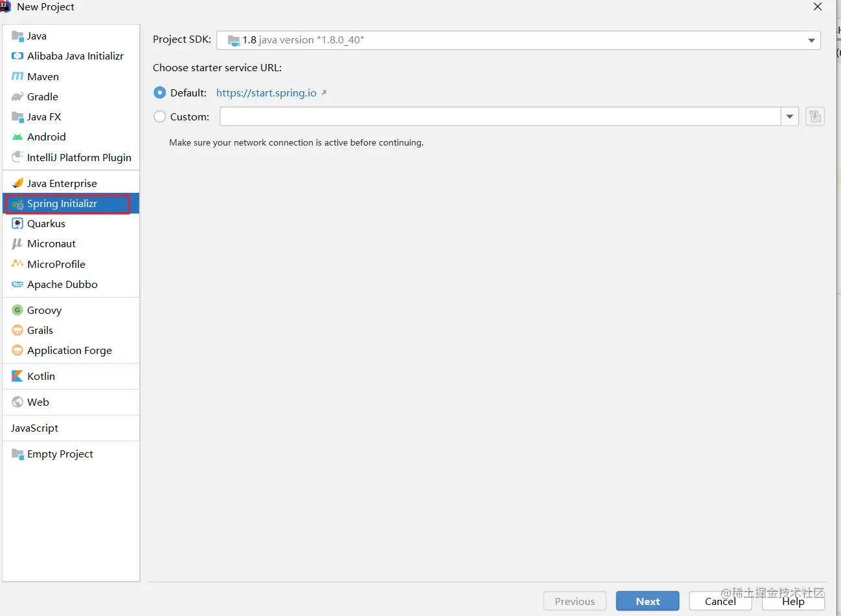Click the Java folder icon
841x616 pixels.
point(17,36)
